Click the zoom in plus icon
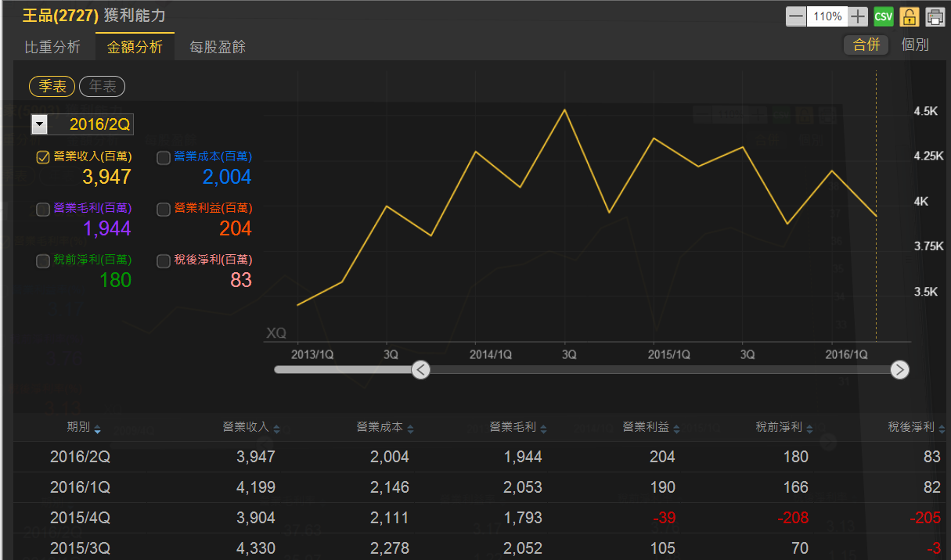This screenshot has width=951, height=560. (859, 16)
